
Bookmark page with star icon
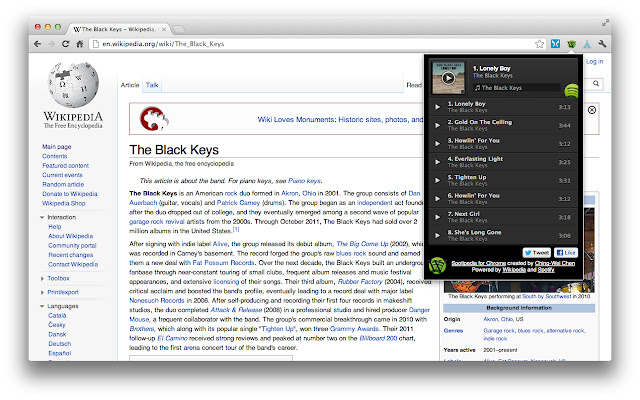click(x=539, y=44)
